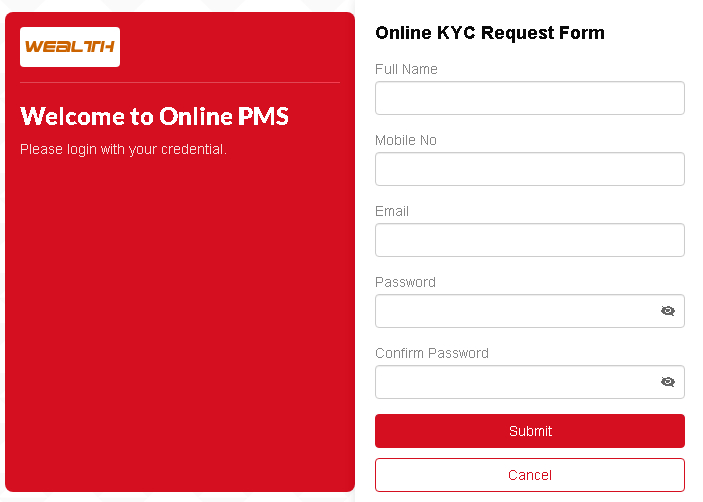This screenshot has width=703, height=502.
Task: Reveal the Confirm Password entry
Action: 668,382
